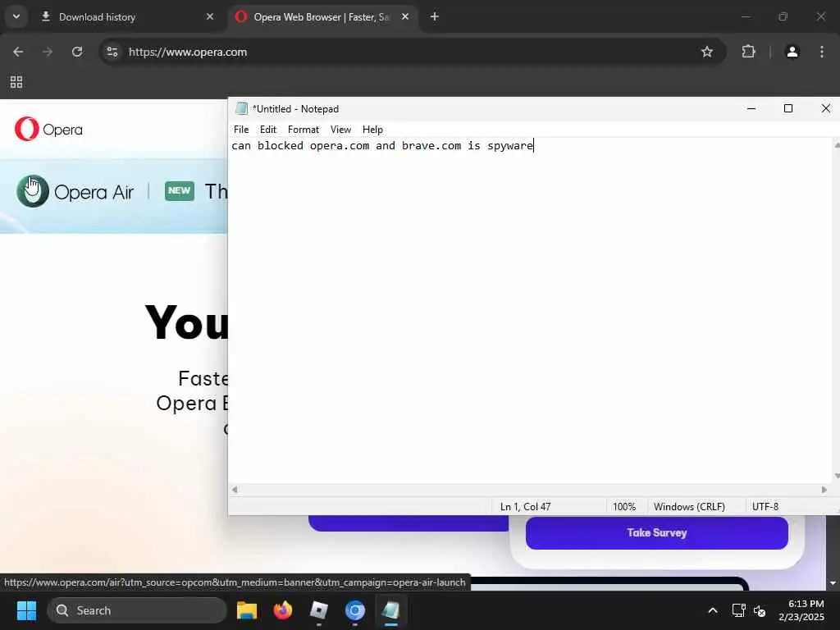Close the Notepad window
Image resolution: width=840 pixels, height=630 pixels.
pos(825,109)
